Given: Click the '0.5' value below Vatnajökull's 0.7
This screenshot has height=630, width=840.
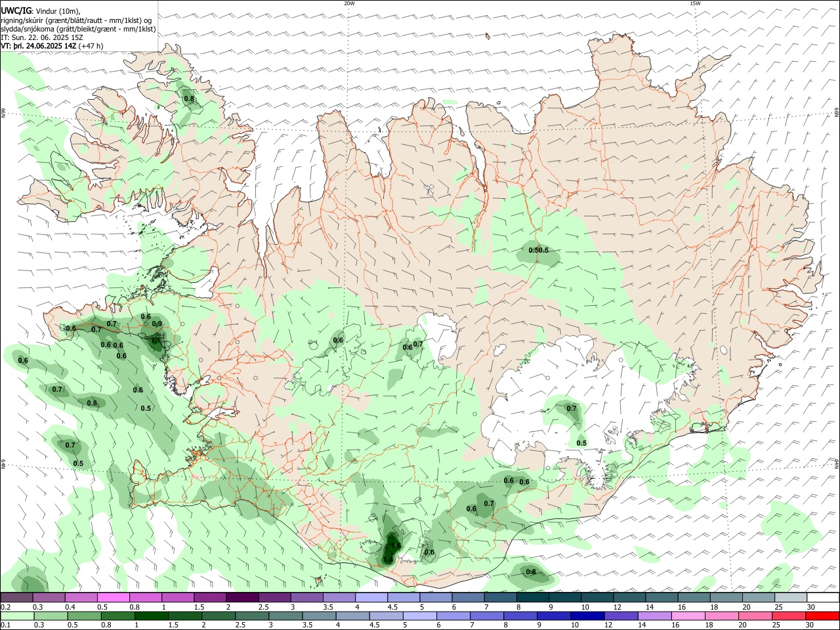Looking at the screenshot, I should coord(581,443).
